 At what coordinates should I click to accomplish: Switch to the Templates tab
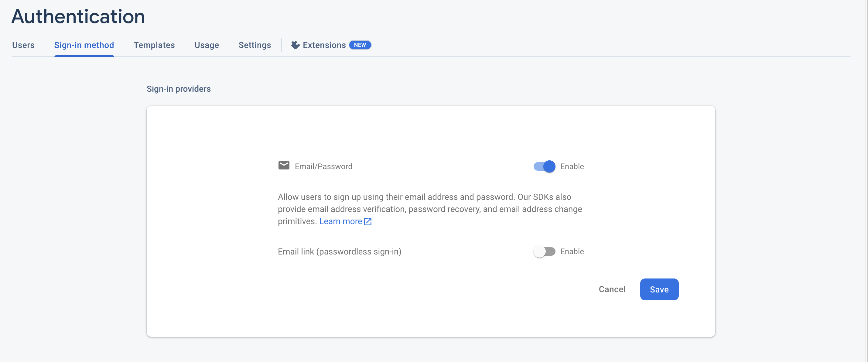coord(154,45)
